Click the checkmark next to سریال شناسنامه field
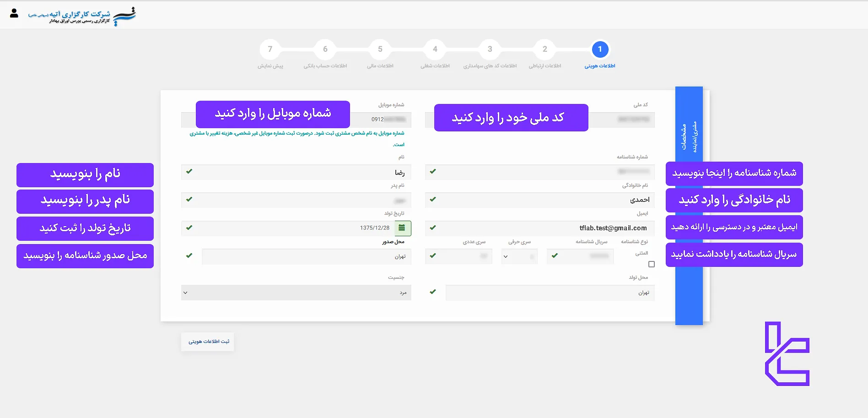 click(x=555, y=256)
